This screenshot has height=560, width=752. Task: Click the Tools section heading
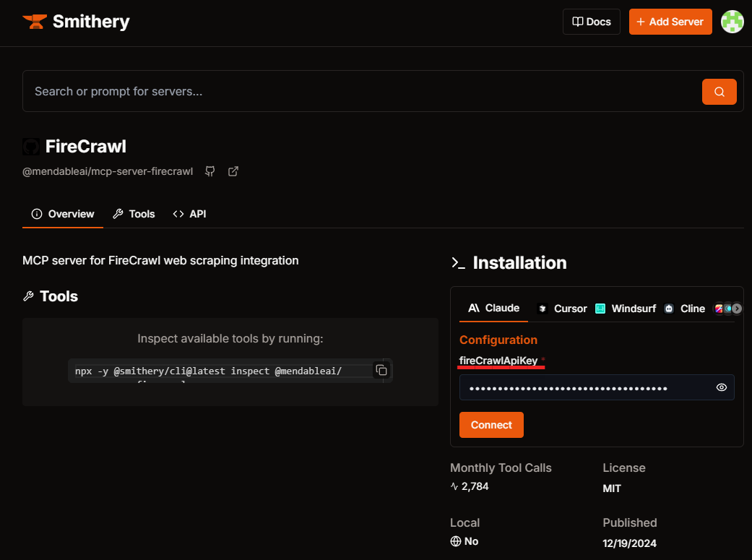[59, 296]
